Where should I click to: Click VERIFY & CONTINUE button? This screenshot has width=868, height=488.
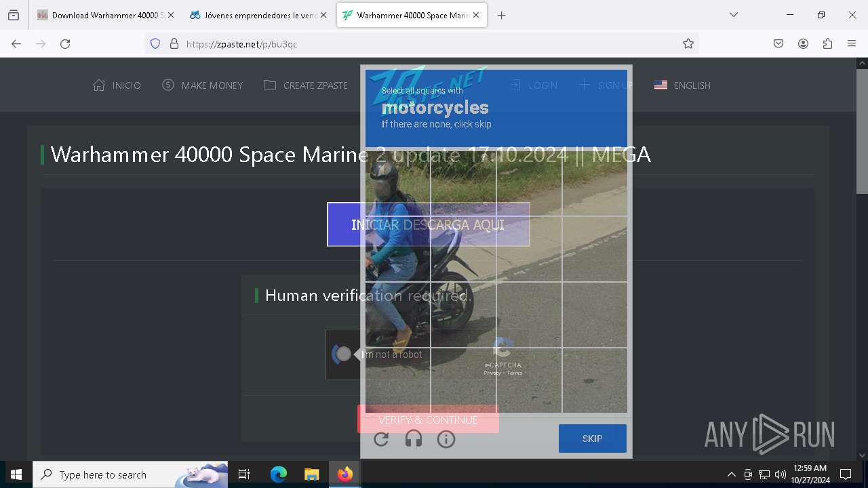coord(428,420)
